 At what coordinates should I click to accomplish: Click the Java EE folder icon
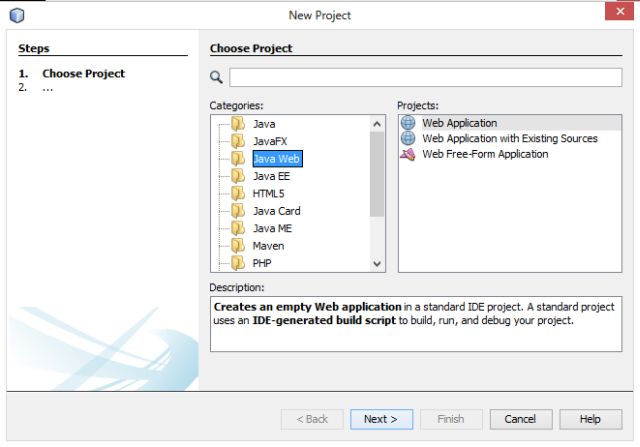point(238,176)
